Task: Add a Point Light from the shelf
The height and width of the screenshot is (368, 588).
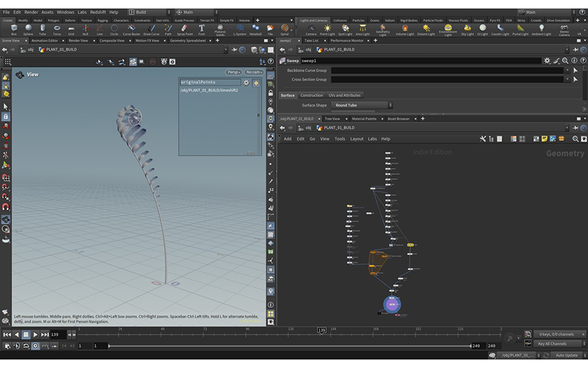Action: tap(327, 29)
